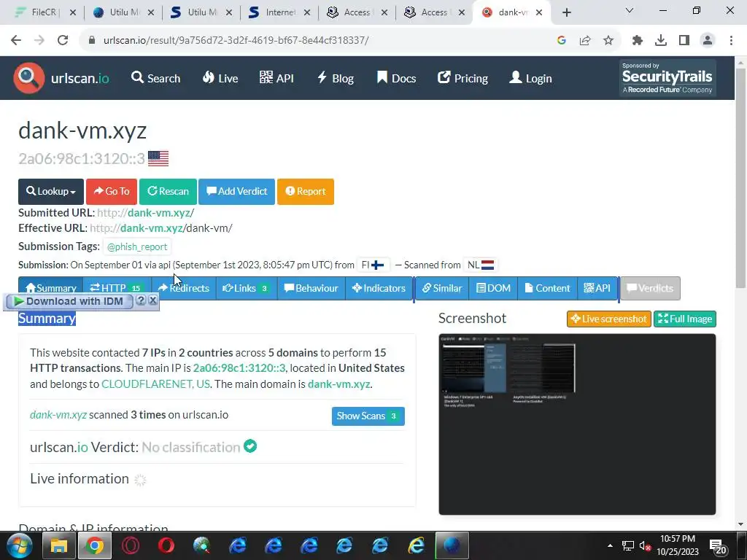Image resolution: width=747 pixels, height=560 pixels.
Task: Switch to the Summary tab
Action: [50, 286]
